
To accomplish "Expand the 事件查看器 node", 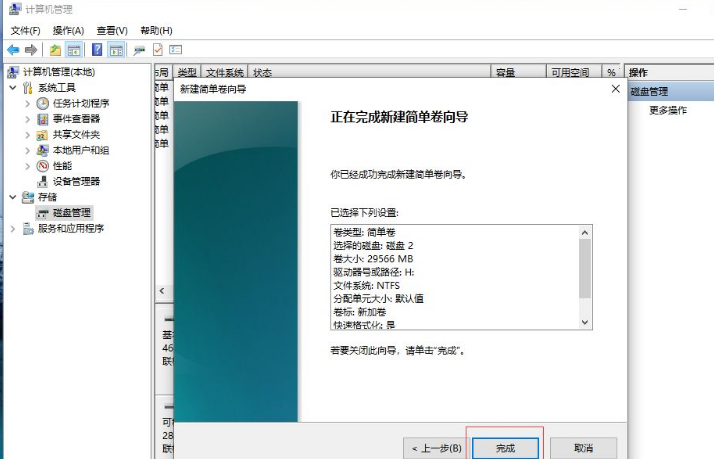I will 28,119.
